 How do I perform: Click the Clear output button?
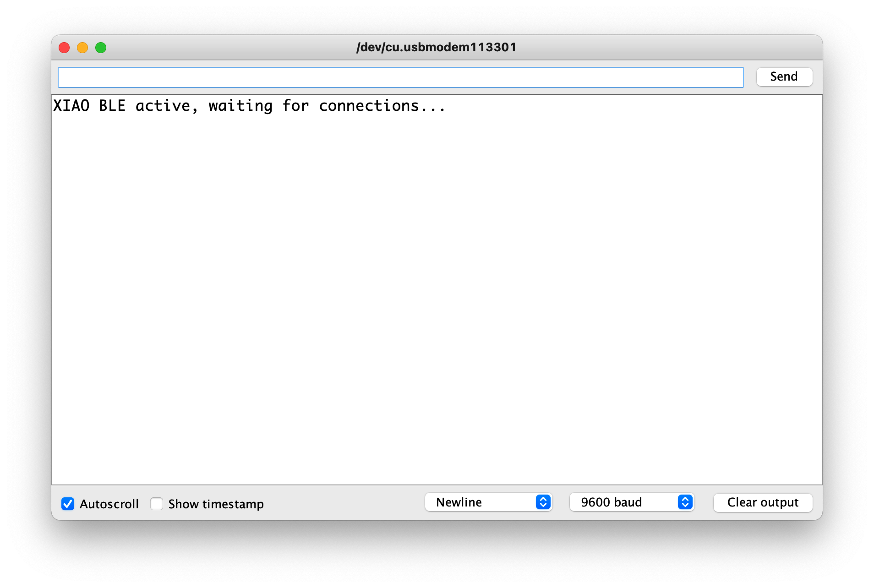(763, 502)
